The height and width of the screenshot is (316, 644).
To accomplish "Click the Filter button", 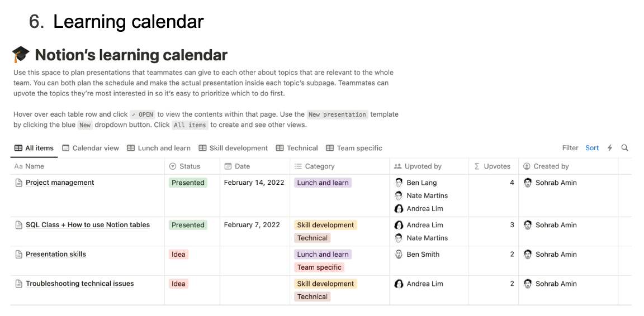I will pos(570,148).
